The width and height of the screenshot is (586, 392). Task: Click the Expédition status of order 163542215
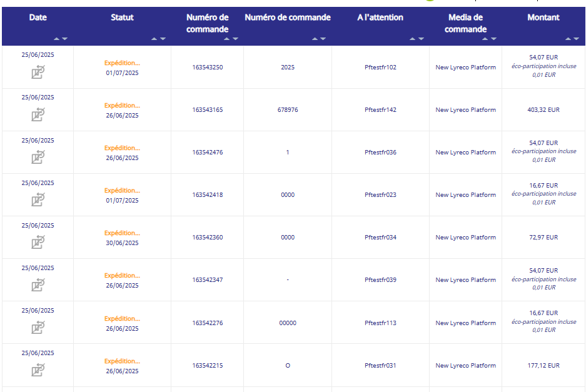pyautogui.click(x=122, y=361)
